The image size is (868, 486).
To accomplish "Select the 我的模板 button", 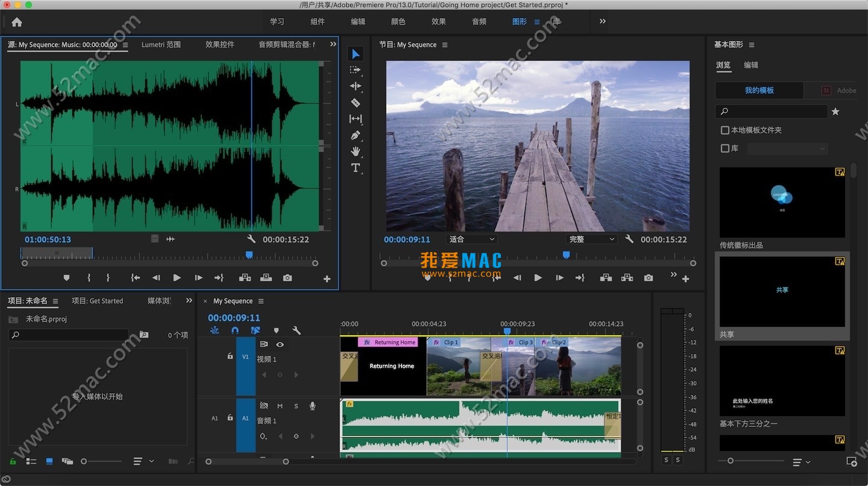I will (759, 90).
